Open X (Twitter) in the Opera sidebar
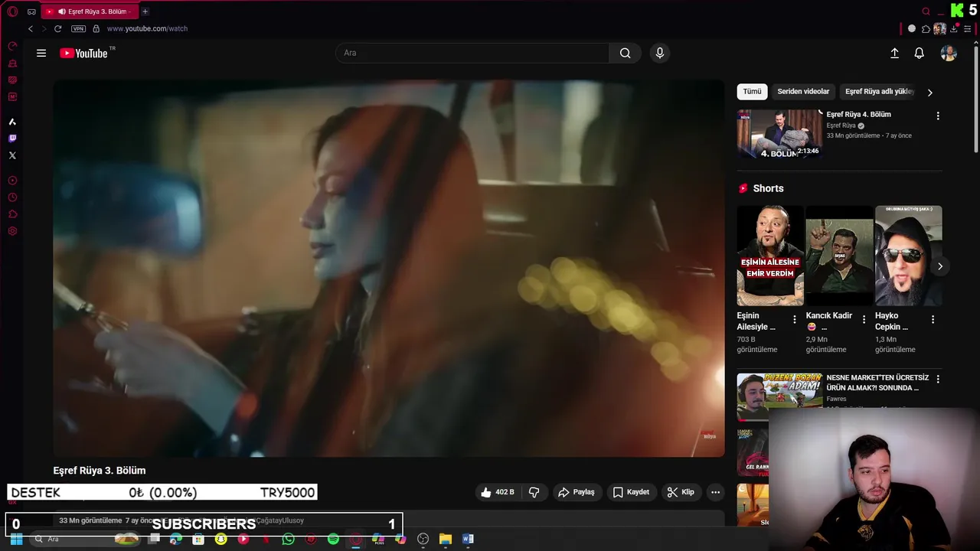 12,155
